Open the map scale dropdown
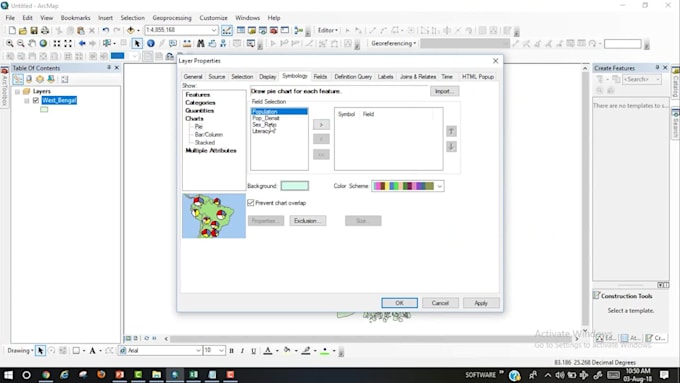 point(214,30)
